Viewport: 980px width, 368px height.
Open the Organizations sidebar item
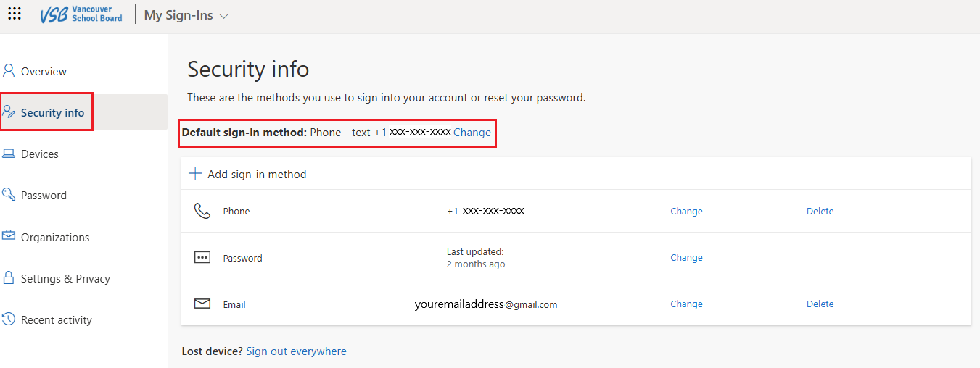click(x=55, y=237)
